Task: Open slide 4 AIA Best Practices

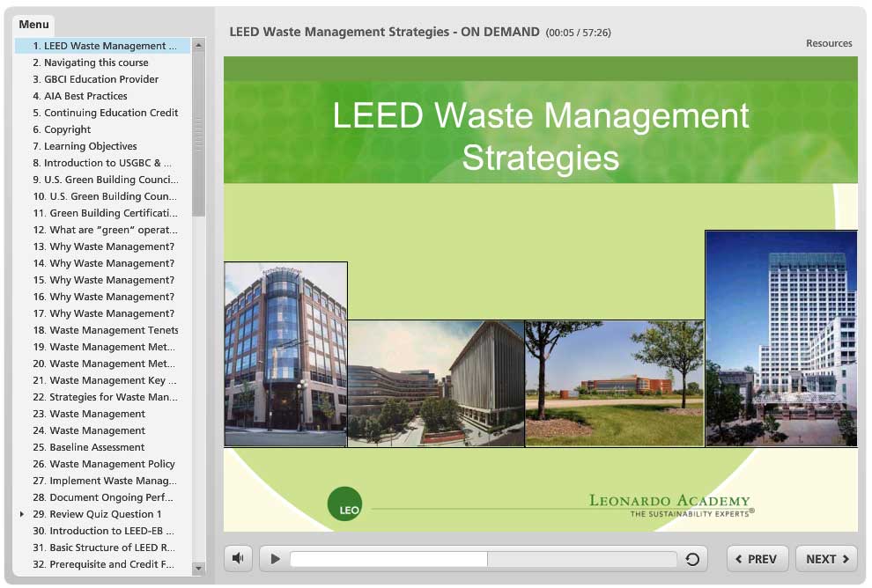Action: pos(102,96)
